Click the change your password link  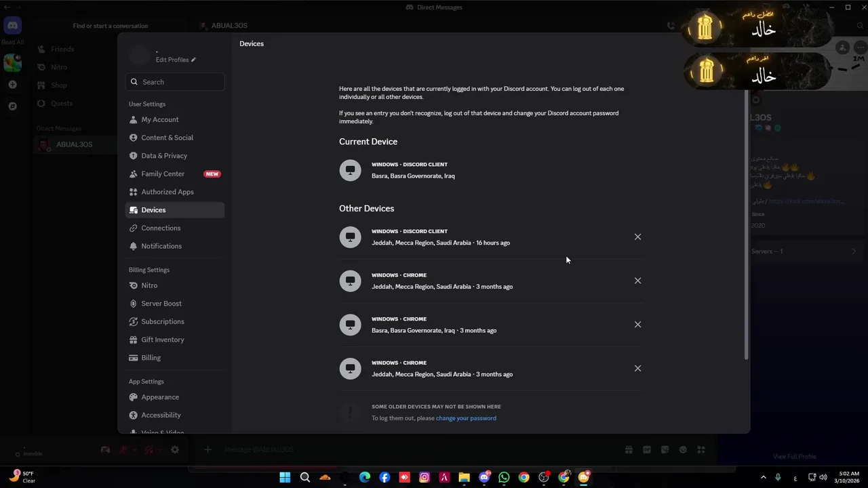(x=466, y=418)
